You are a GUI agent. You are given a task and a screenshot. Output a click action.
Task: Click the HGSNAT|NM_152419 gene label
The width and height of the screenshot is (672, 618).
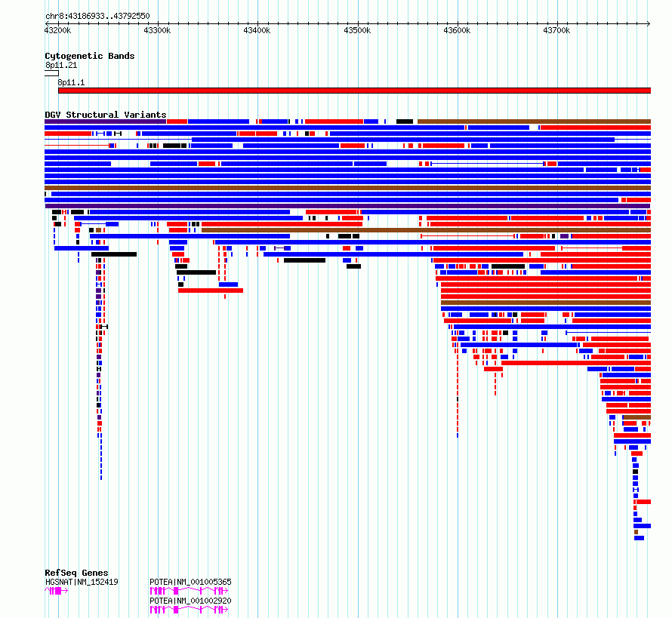[82, 582]
